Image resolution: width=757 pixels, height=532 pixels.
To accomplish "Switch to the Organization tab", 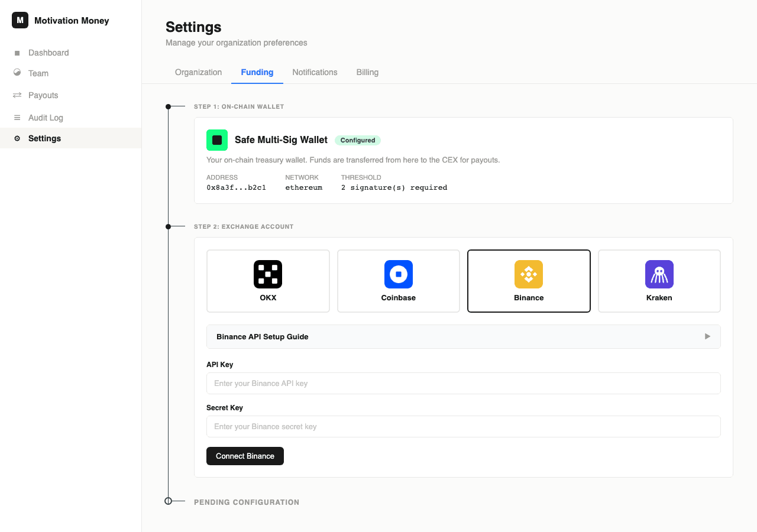I will tap(198, 72).
